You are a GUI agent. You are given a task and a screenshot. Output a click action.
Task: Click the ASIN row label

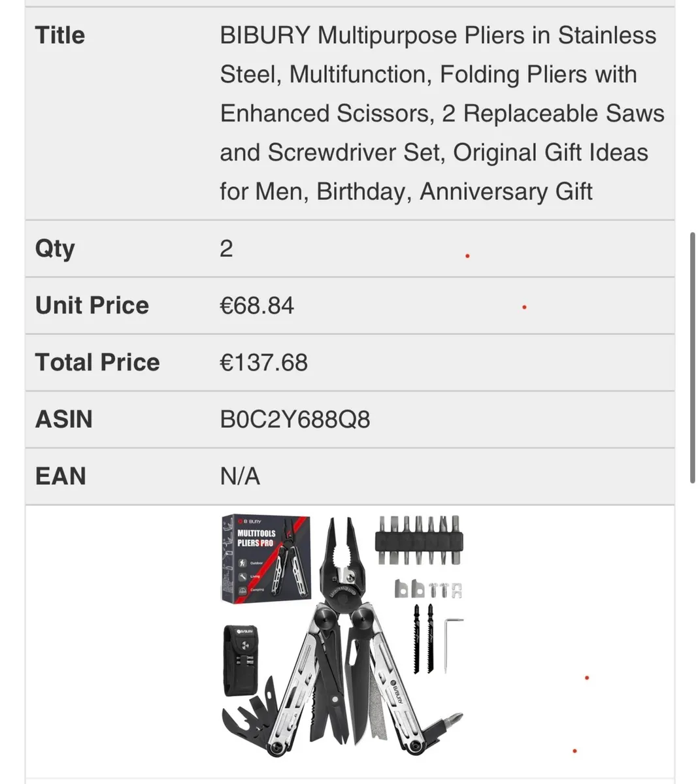(x=63, y=419)
